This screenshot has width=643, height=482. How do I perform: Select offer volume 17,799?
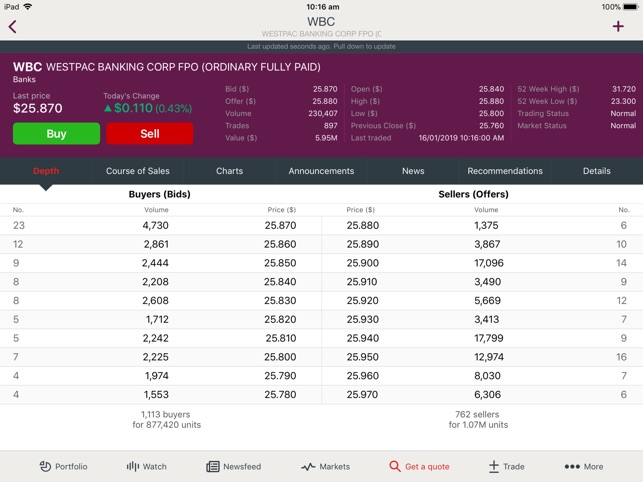coord(489,338)
